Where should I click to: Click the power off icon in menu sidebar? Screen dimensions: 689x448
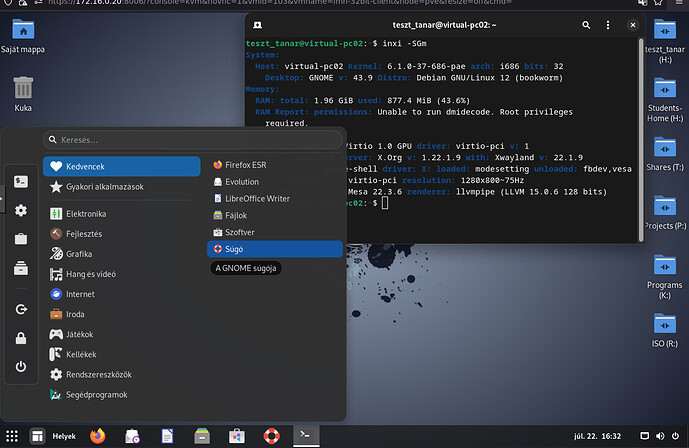point(21,367)
